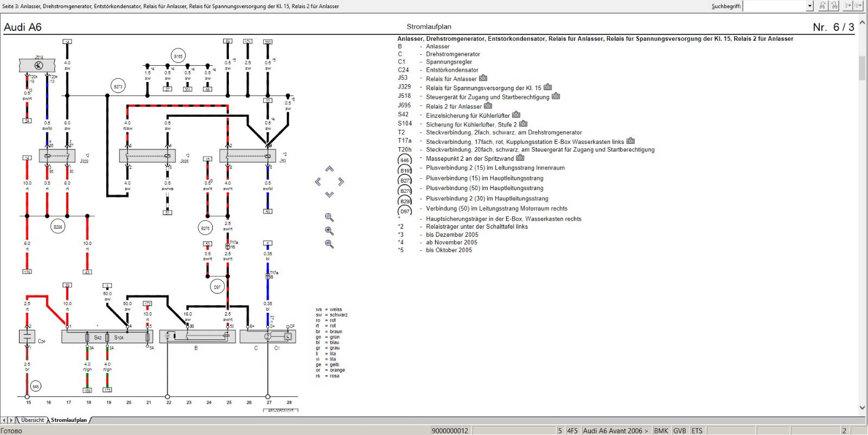Click the B276 circle node in diagram
Screen dimensions: 868x435
click(205, 228)
